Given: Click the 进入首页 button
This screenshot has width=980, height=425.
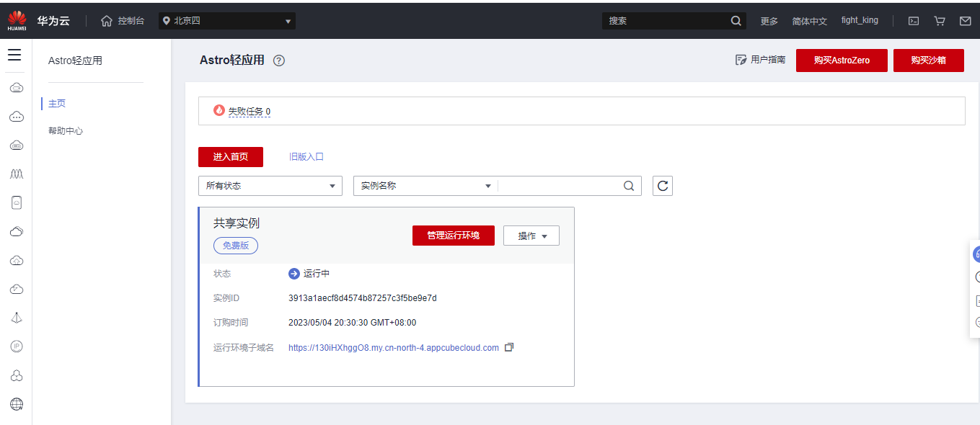Looking at the screenshot, I should coord(231,157).
